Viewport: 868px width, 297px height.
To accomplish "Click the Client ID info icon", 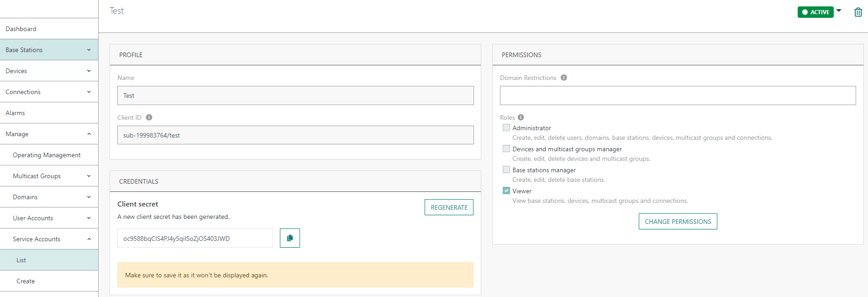I will (x=149, y=117).
